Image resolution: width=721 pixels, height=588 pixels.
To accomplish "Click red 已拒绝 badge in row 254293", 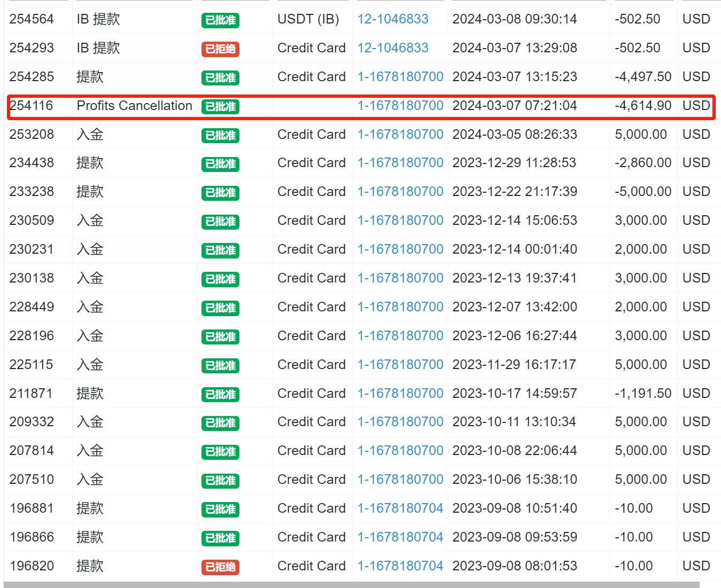I will [220, 49].
